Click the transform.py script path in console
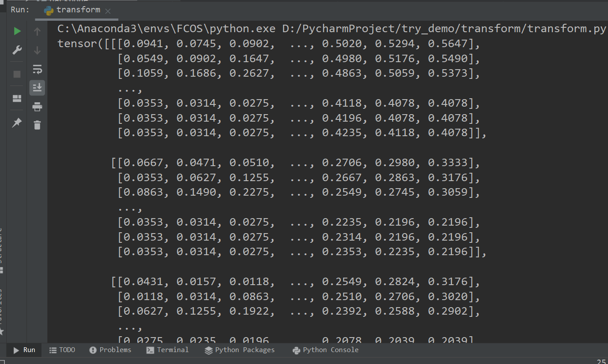This screenshot has height=364, width=608. pos(444,29)
